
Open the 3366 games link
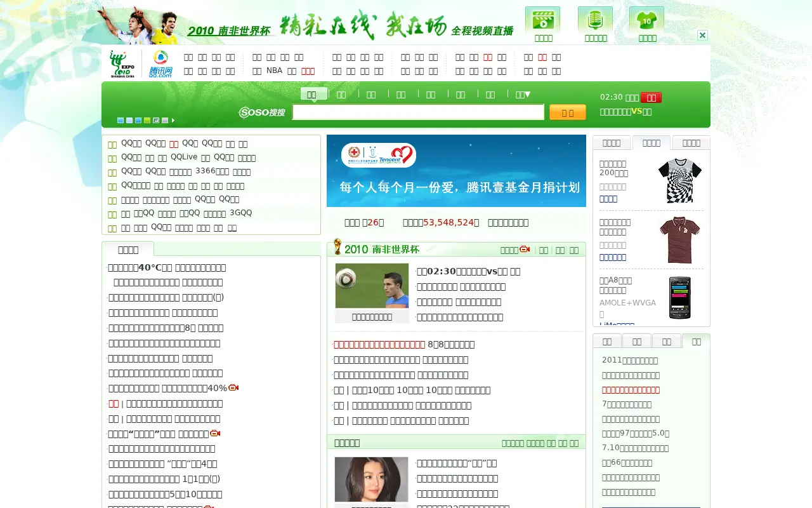pyautogui.click(x=213, y=171)
